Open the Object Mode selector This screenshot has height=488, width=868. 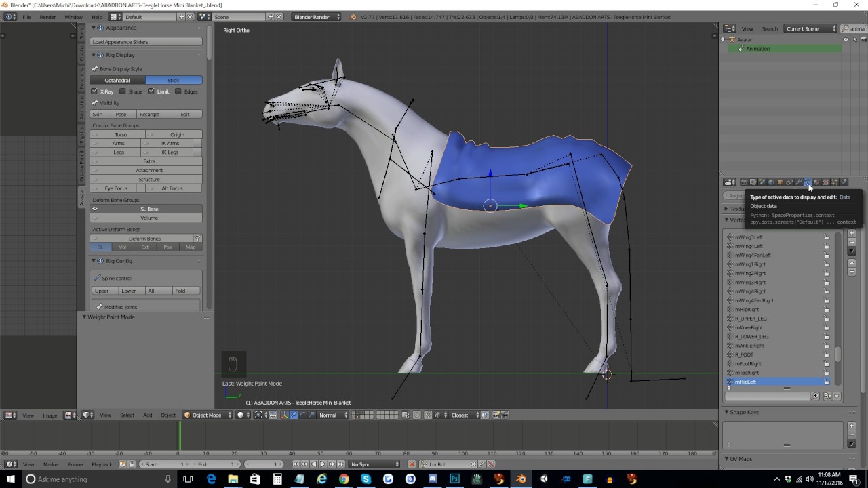(x=208, y=415)
